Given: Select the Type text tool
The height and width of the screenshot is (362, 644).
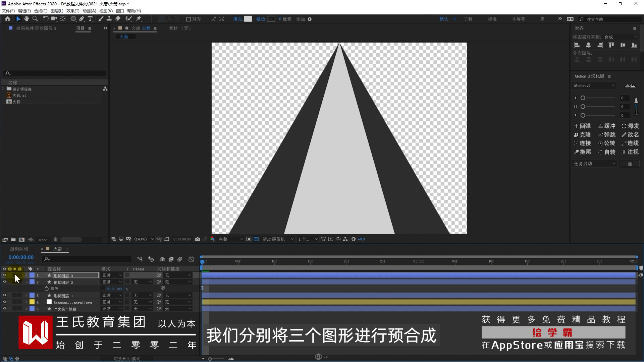Looking at the screenshot, I should coord(90,19).
